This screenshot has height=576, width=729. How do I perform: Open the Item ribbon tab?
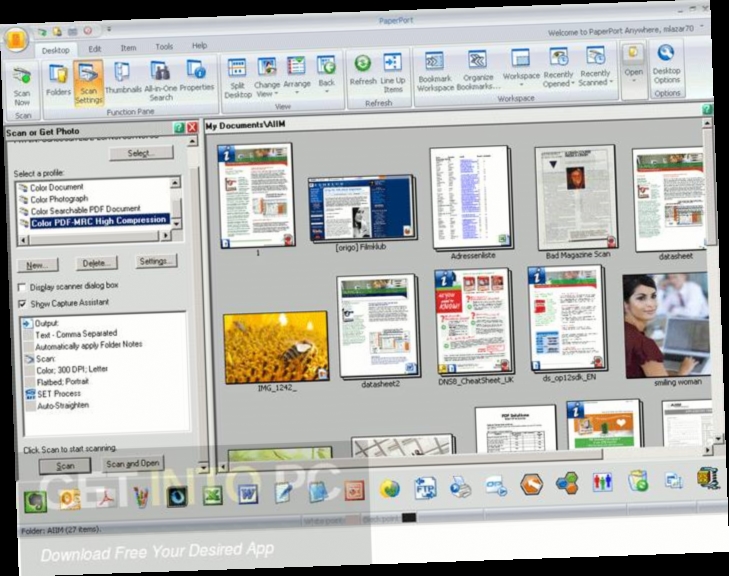128,47
